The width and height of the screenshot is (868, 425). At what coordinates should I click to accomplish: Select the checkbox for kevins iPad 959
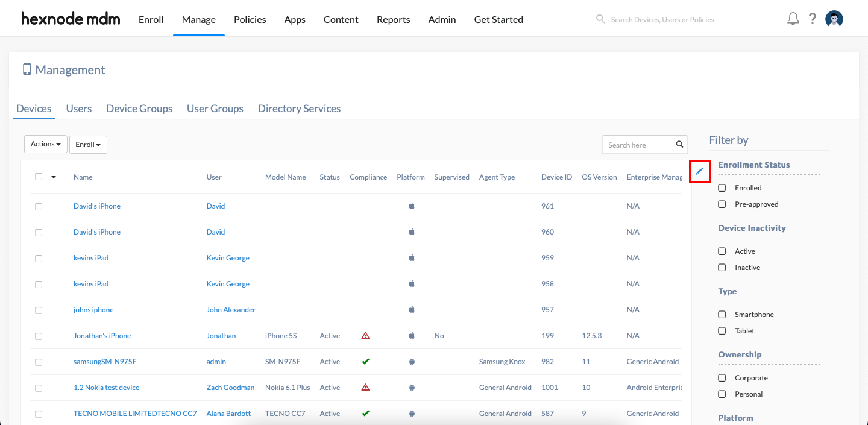coord(39,258)
